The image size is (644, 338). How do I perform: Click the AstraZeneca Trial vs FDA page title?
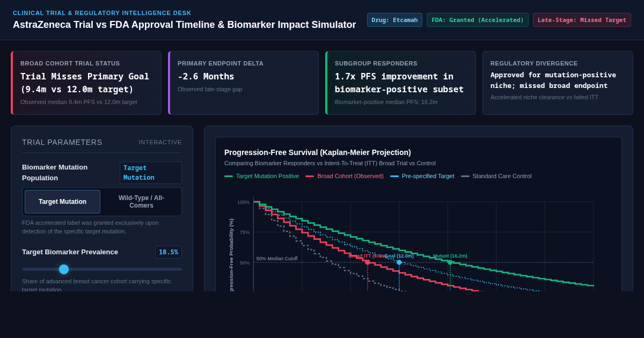pos(184,25)
